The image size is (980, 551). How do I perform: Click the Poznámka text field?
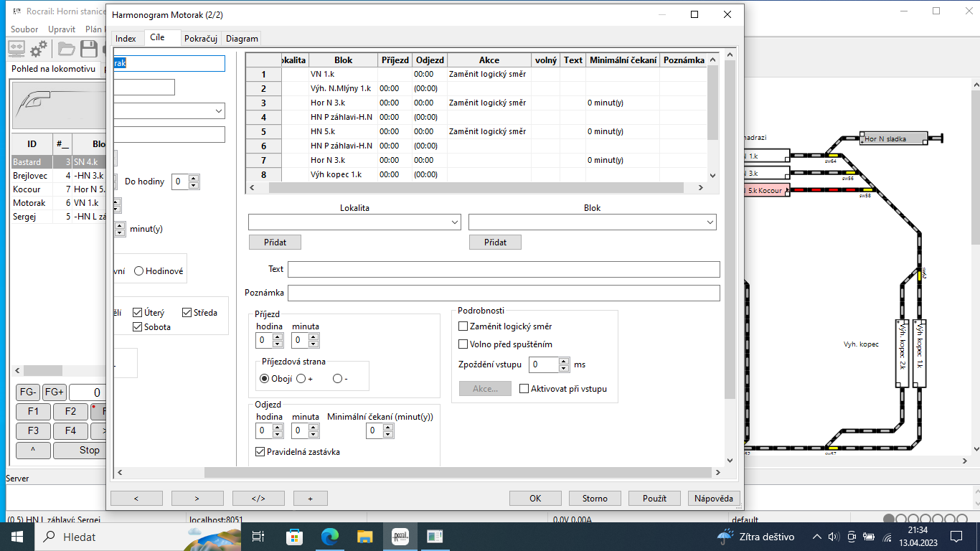[x=503, y=293]
